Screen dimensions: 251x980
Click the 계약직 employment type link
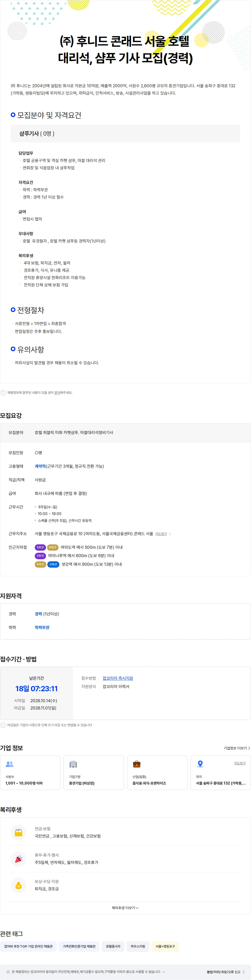40,466
